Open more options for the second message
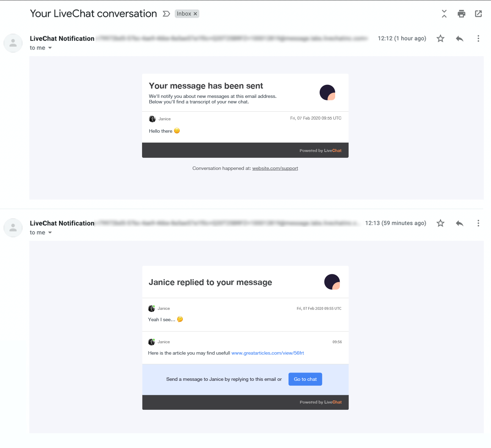This screenshot has width=491, height=448. 478,223
